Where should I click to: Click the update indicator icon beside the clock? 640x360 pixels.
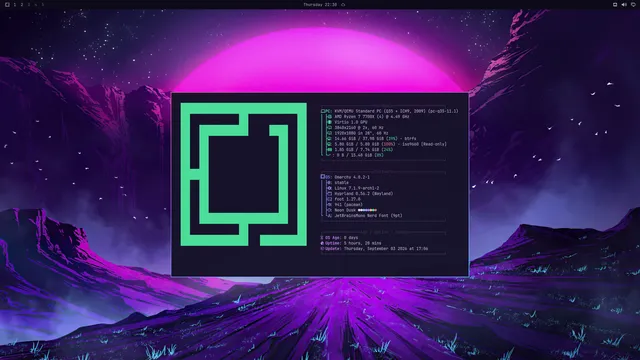(343, 4)
